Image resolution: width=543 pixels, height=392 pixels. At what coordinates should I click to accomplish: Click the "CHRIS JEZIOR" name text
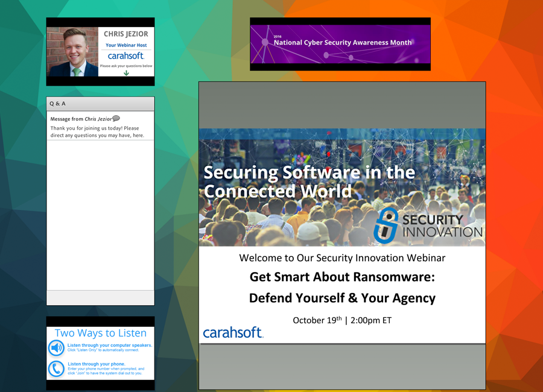pos(126,34)
